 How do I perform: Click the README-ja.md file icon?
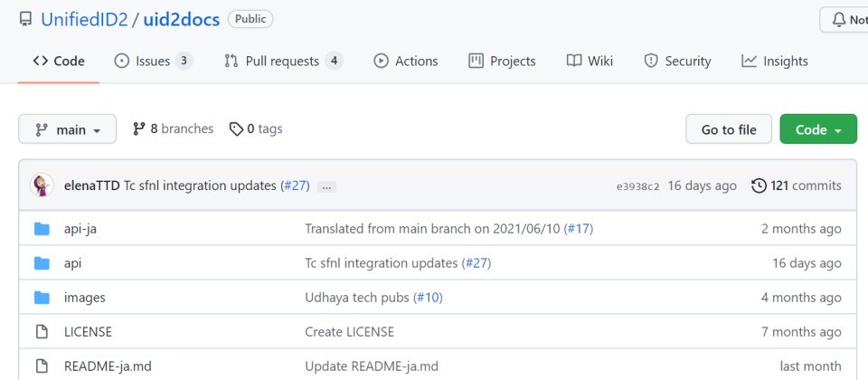pyautogui.click(x=42, y=366)
